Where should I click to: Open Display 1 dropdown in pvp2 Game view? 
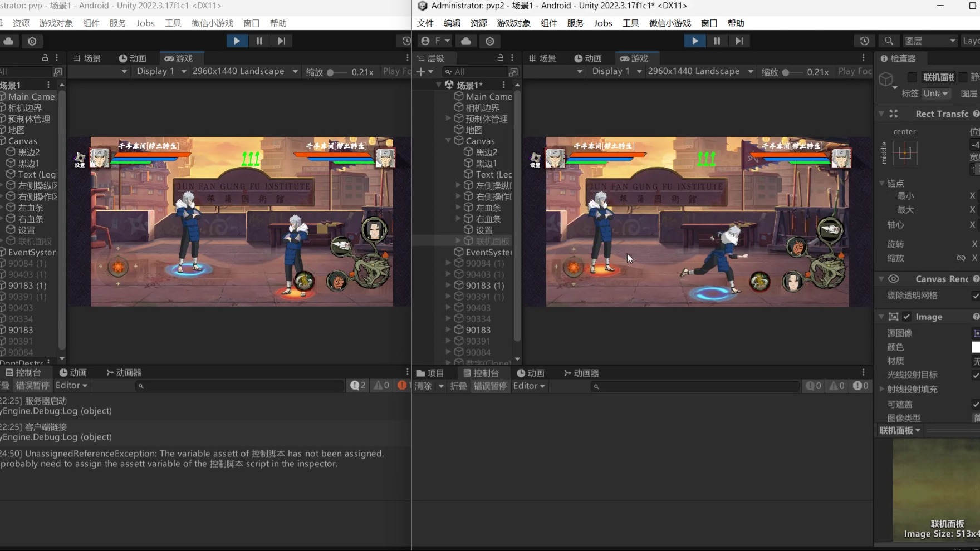click(617, 72)
